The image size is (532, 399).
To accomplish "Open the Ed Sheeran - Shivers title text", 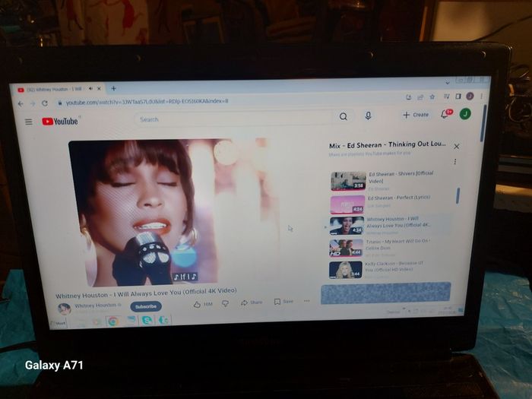I will tap(401, 177).
